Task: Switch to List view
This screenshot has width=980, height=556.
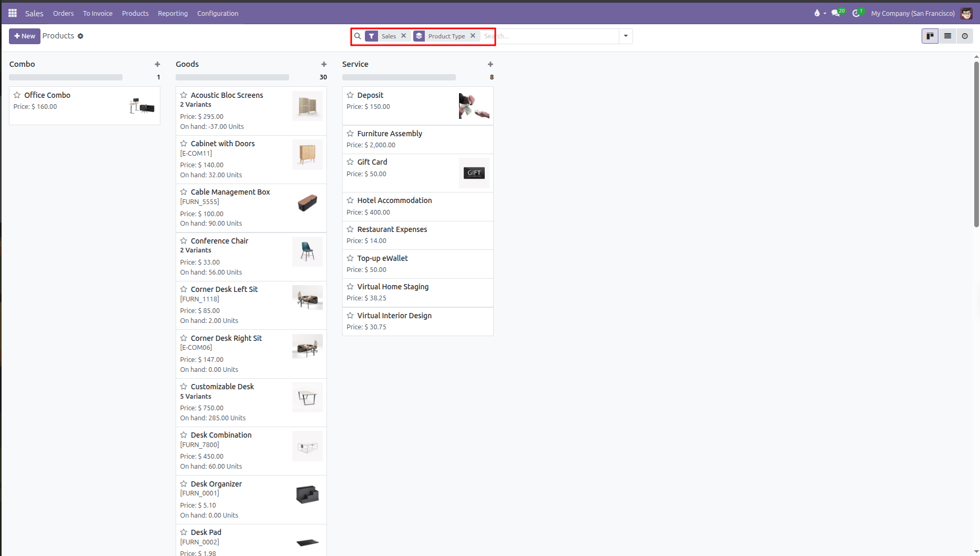Action: click(947, 36)
